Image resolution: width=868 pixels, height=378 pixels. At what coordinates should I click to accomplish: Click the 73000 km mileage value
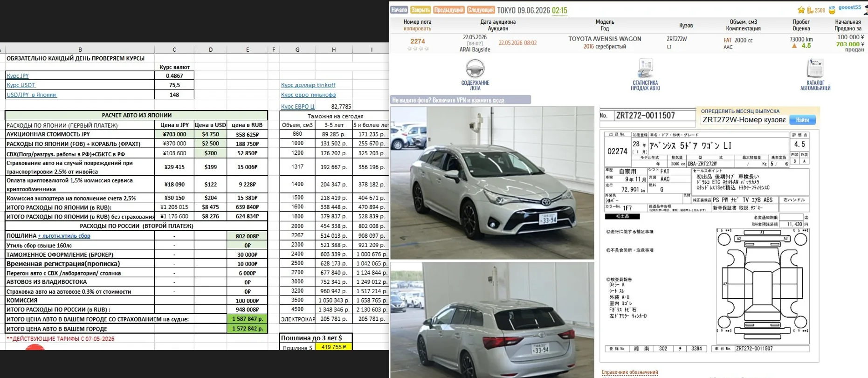[801, 39]
